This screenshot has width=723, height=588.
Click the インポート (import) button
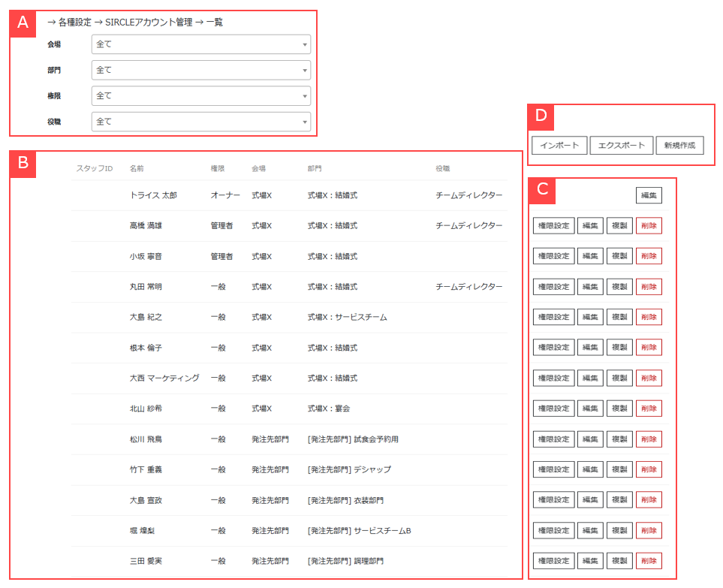pyautogui.click(x=559, y=145)
